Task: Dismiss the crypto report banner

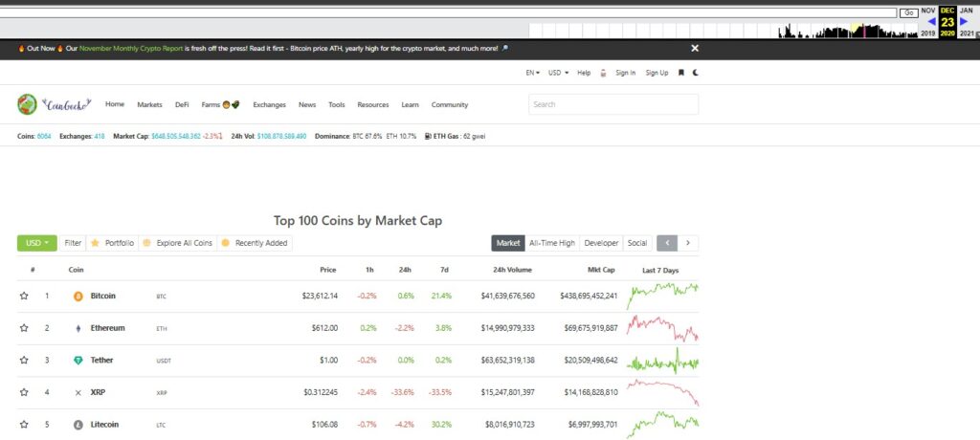Action: click(x=695, y=48)
